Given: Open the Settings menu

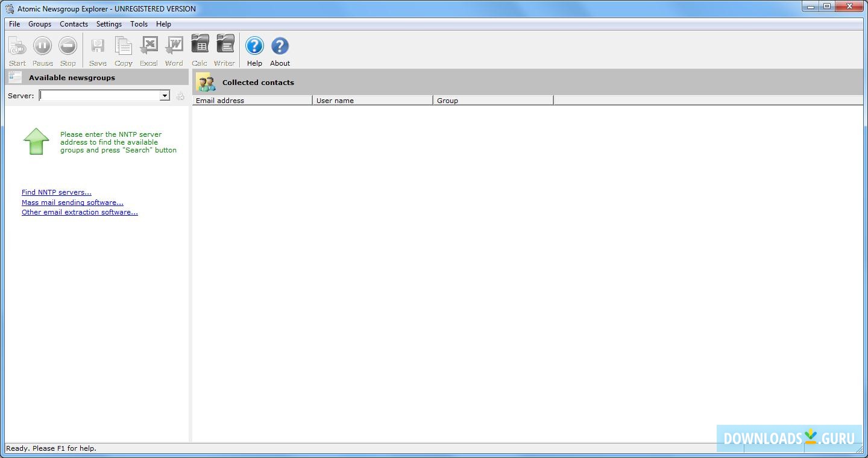Looking at the screenshot, I should (108, 24).
